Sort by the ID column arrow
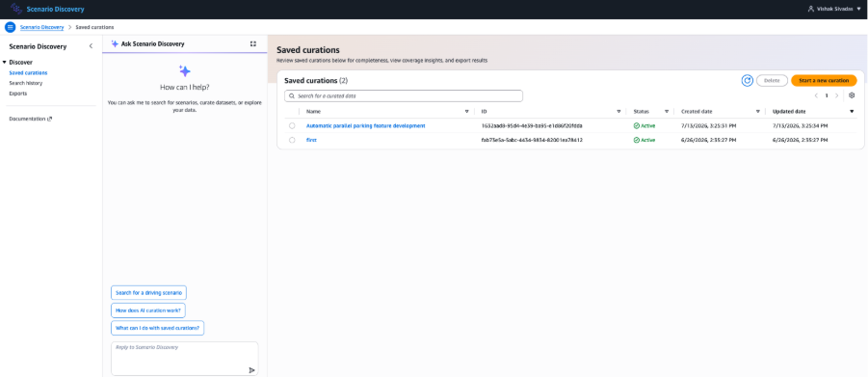The image size is (868, 377). tap(618, 112)
